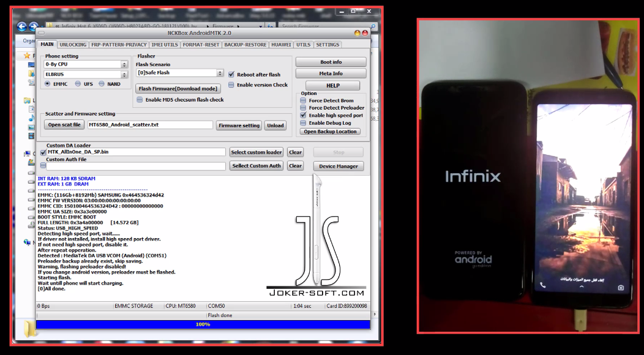644x355 pixels.
Task: Enable version Check option
Action: pyautogui.click(x=231, y=85)
